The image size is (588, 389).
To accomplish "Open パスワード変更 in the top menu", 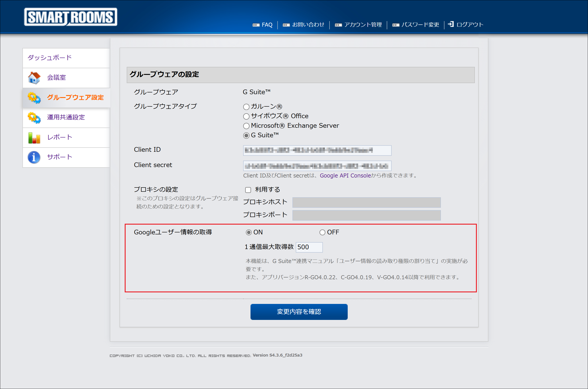I will [420, 25].
